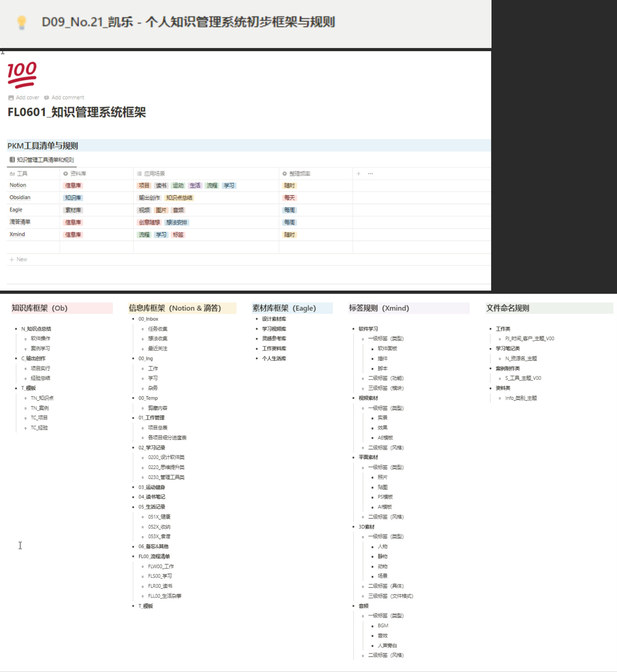Open the Notion row in the table
Screen dimensions: 617x672
tap(18, 185)
